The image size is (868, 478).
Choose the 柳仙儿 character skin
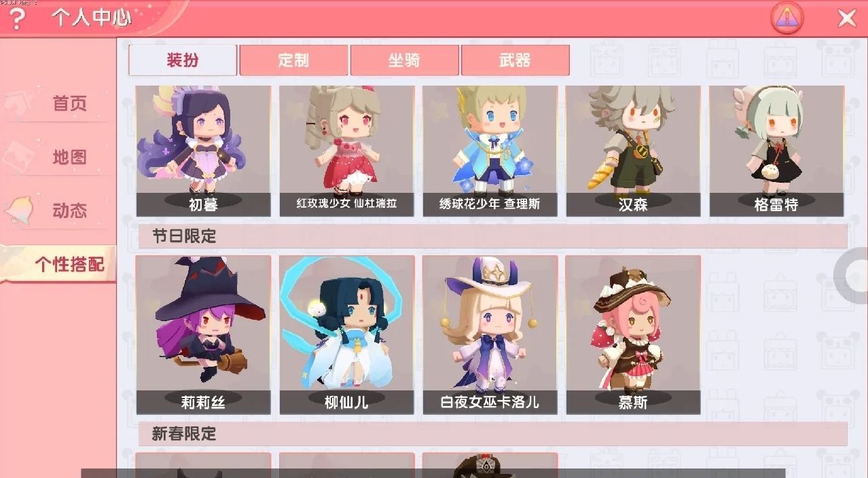click(x=346, y=335)
